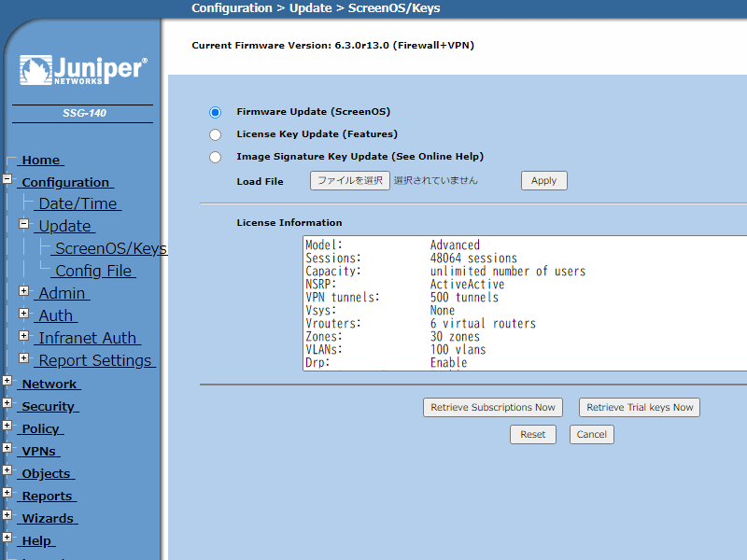Viewport: 747px width, 560px height.
Task: Open the Auth menu link
Action: (56, 315)
